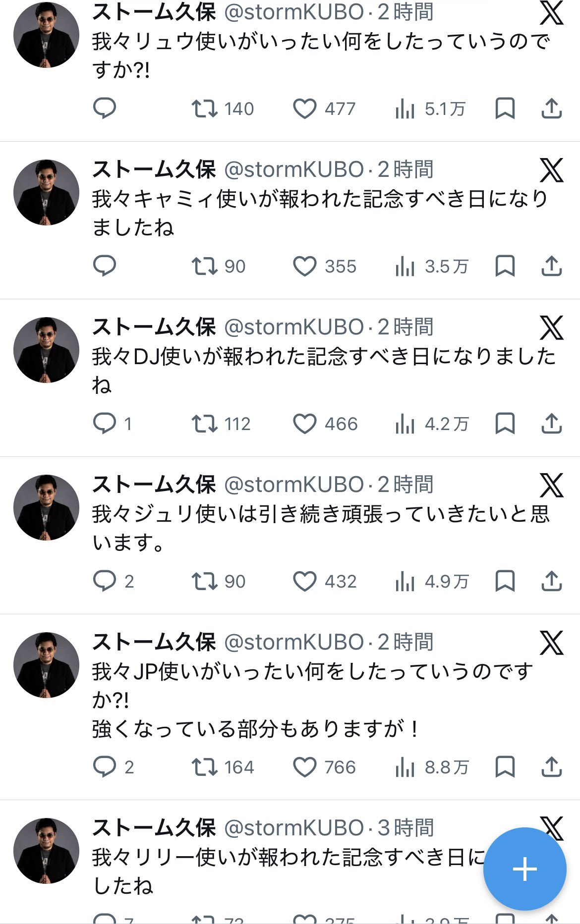
Task: Reply to the ジュリ使い tweet
Action: 105,581
